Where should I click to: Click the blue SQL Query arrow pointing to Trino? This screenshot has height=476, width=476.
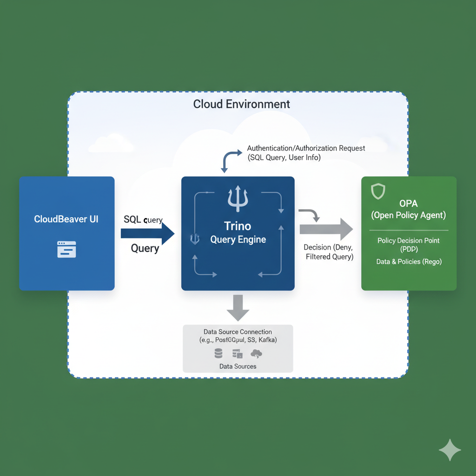click(x=147, y=233)
